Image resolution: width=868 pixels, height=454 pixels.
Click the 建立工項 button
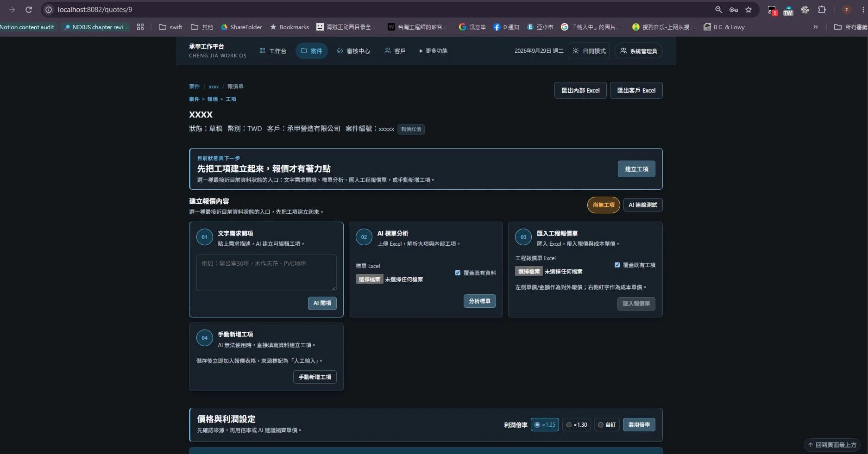tap(636, 169)
